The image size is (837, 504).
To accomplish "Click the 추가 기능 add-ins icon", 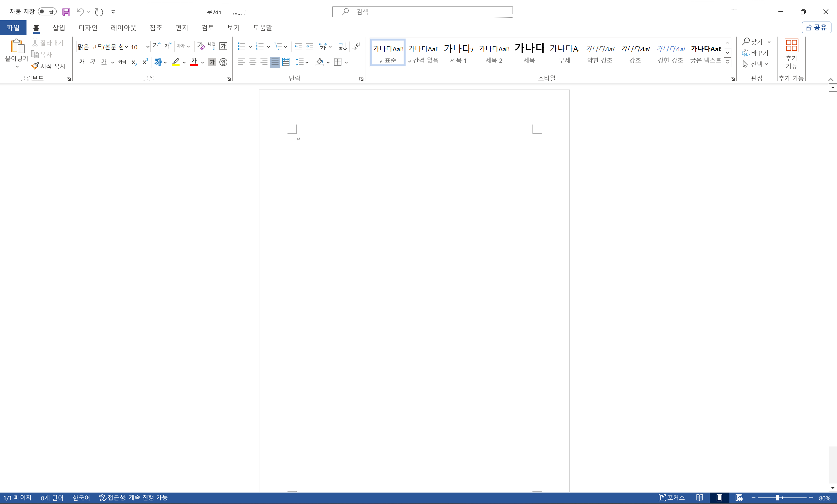I will (791, 53).
